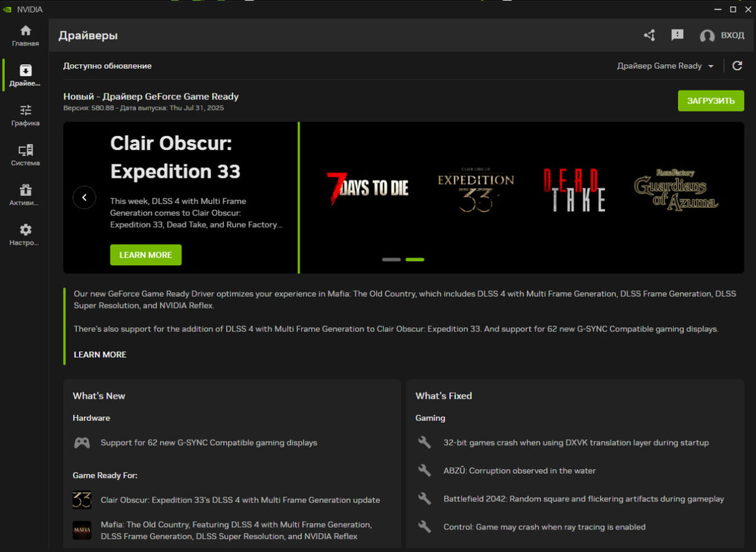Screen dimensions: 756x552
Task: Click the 'What's Fixed' section heading
Action: [x=444, y=396]
